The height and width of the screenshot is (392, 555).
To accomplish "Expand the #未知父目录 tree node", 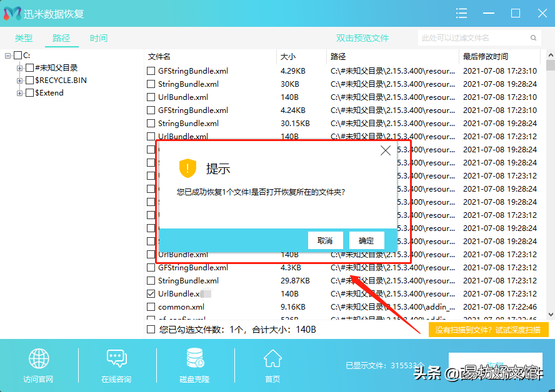I will tap(20, 68).
